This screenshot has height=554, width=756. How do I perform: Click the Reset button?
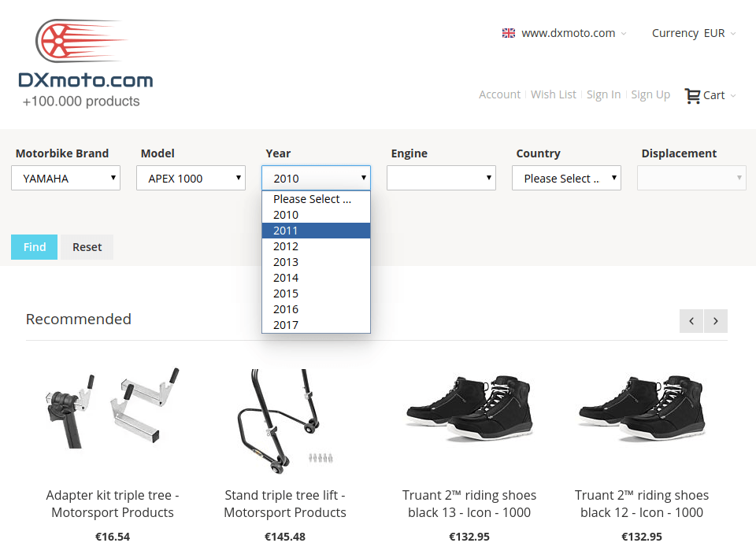[87, 247]
